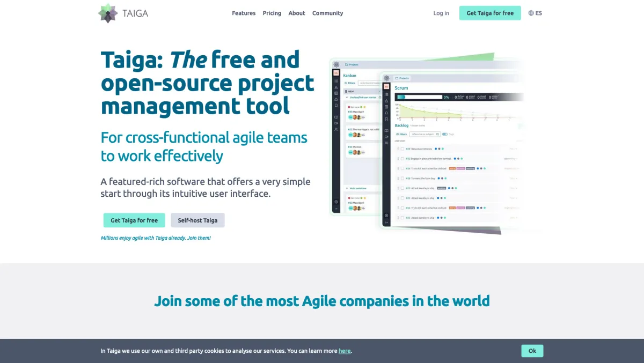Click the triangle epics icon in Scrum preview sidebar

(x=386, y=101)
